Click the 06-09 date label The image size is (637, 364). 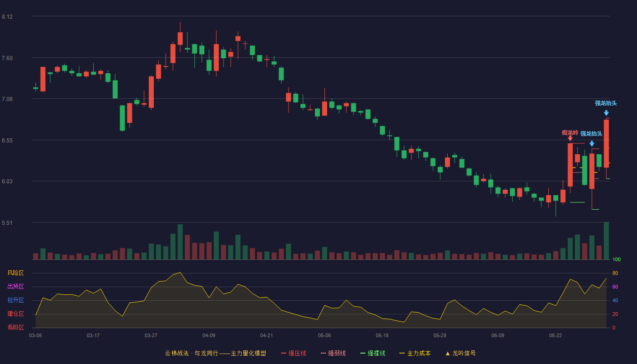point(498,335)
